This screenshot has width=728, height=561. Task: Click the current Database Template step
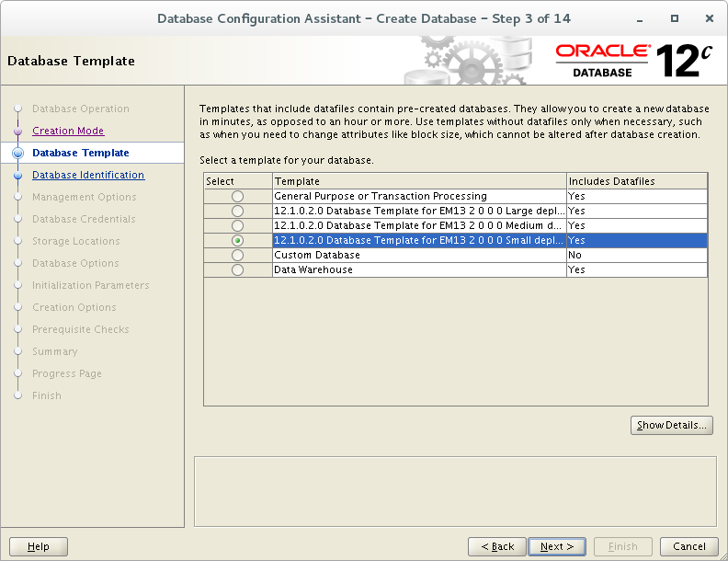pos(81,153)
